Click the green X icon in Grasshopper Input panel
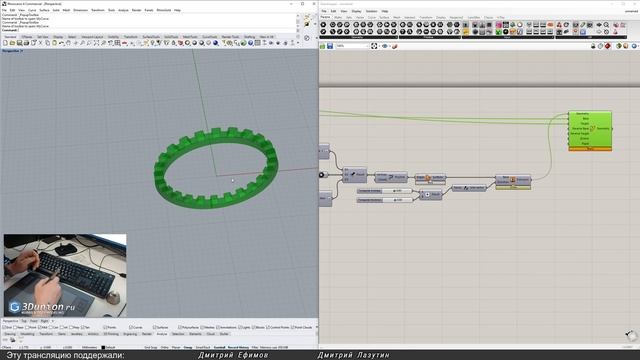Image resolution: width=640 pixels, height=360 pixels. tap(498, 32)
